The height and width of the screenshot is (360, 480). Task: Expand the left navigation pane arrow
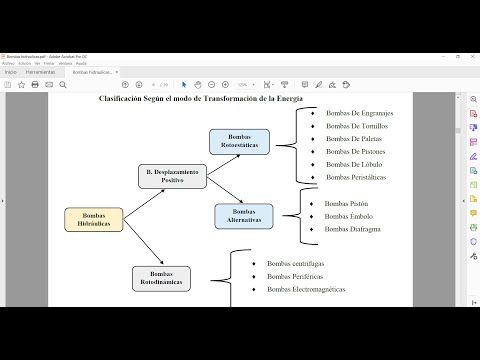pyautogui.click(x=3, y=201)
